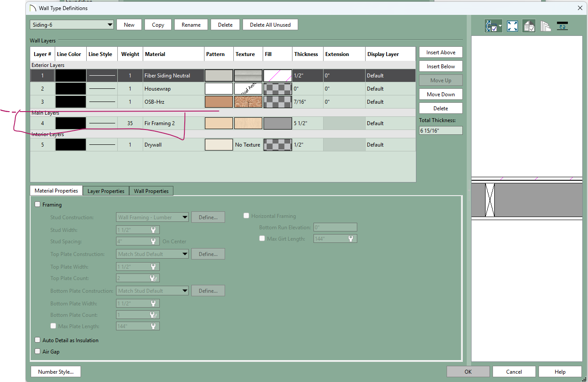Screen dimensions: 588x382
Task: Enable Auto Detail as Insulation checkbox
Action: click(37, 340)
